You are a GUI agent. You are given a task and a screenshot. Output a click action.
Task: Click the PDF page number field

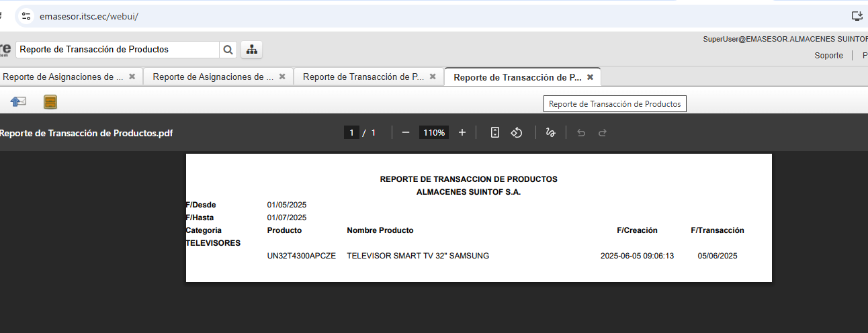coord(351,133)
